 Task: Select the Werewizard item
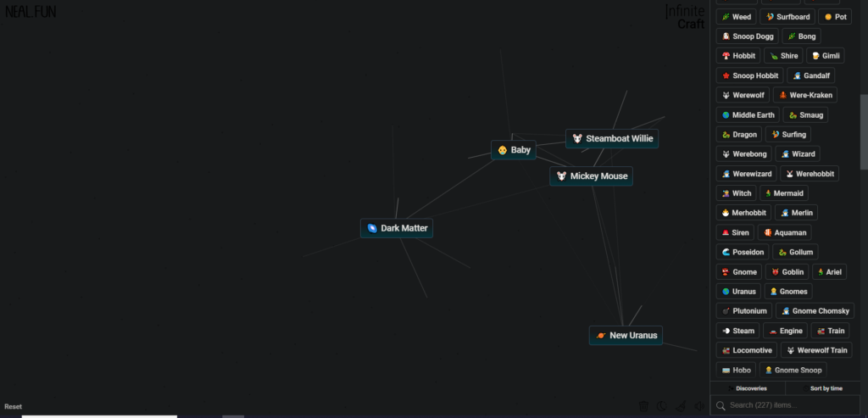[x=746, y=174]
